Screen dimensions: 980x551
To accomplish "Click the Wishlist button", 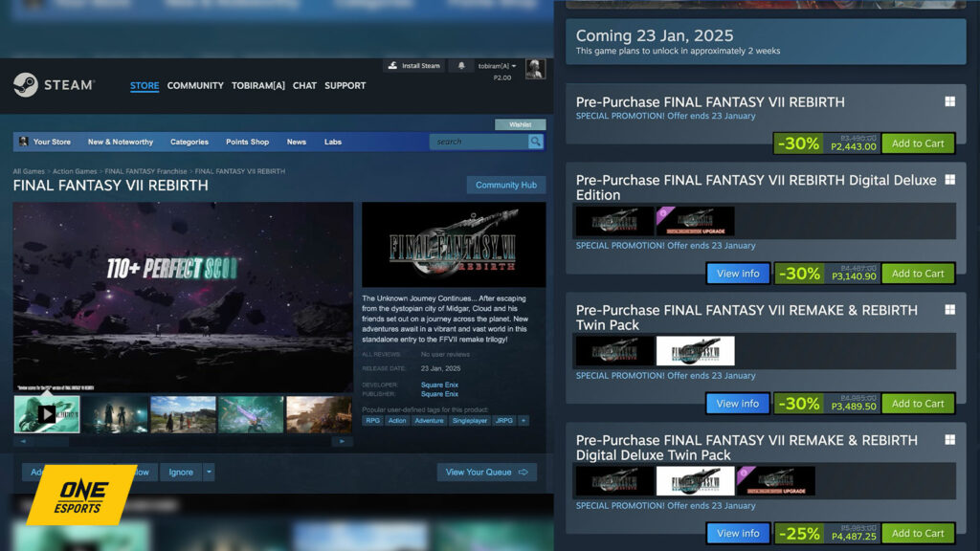I will point(520,124).
